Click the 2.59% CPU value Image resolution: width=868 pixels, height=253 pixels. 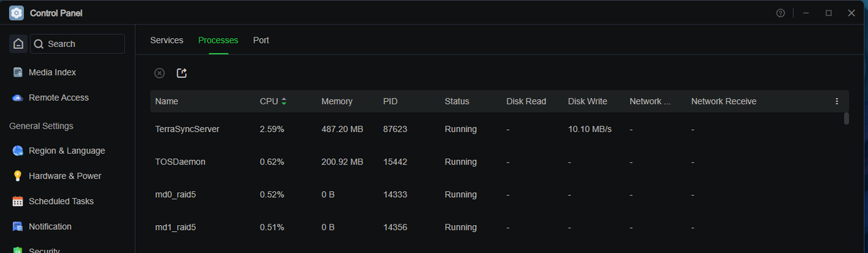(272, 129)
